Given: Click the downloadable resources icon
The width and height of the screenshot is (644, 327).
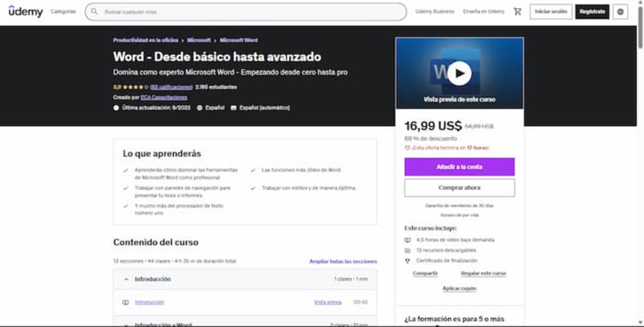Looking at the screenshot, I should pos(407,250).
